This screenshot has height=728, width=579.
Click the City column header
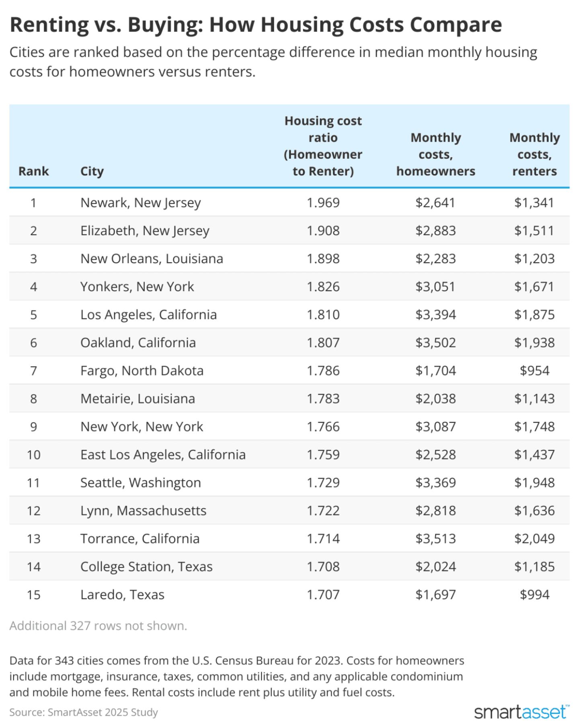click(x=92, y=171)
